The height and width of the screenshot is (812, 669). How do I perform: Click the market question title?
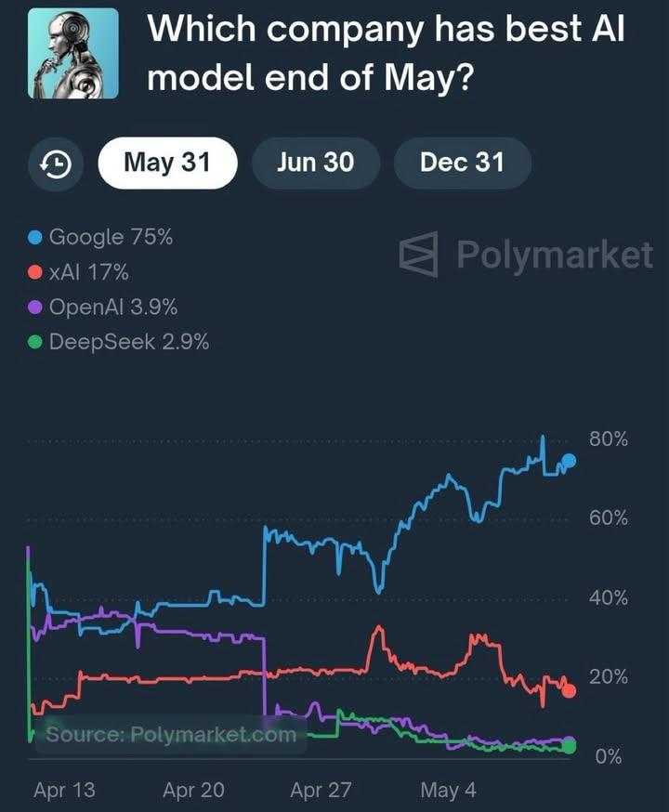coord(386,53)
